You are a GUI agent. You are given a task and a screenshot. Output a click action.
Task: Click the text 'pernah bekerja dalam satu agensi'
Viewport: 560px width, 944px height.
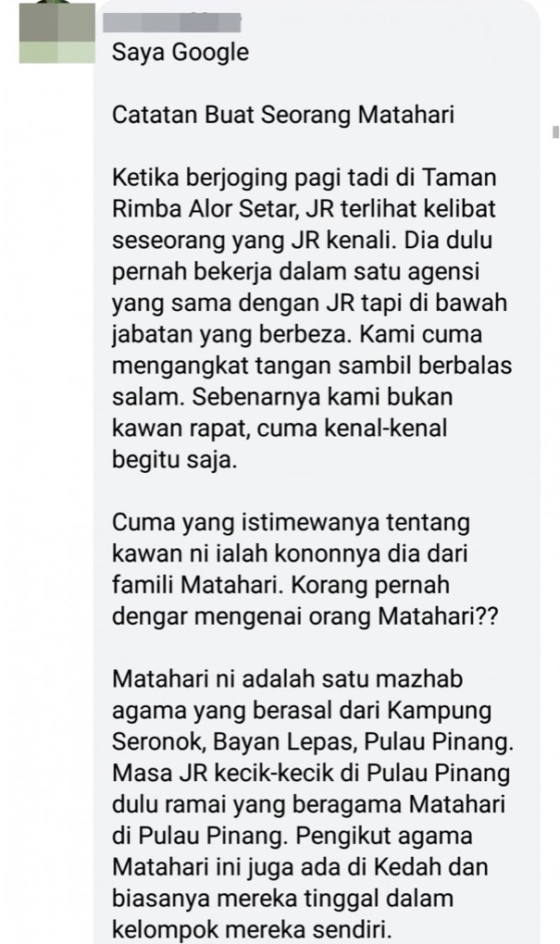295,271
